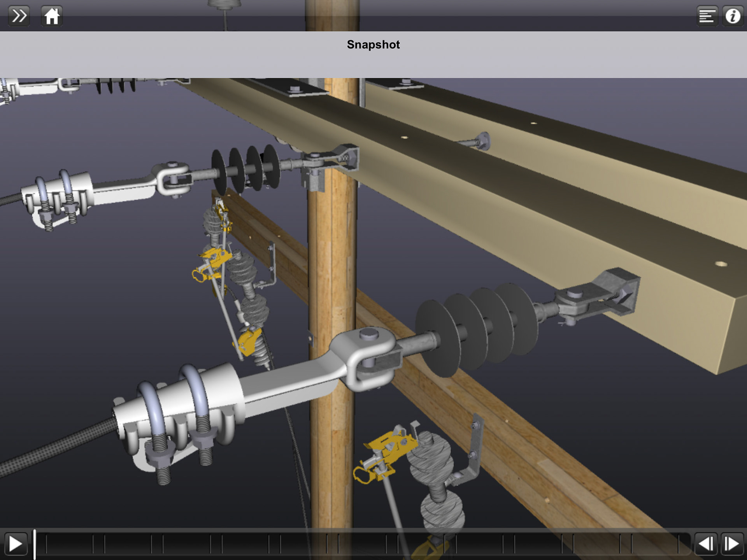Open the info icon
Image resolution: width=747 pixels, height=560 pixels.
tap(733, 16)
